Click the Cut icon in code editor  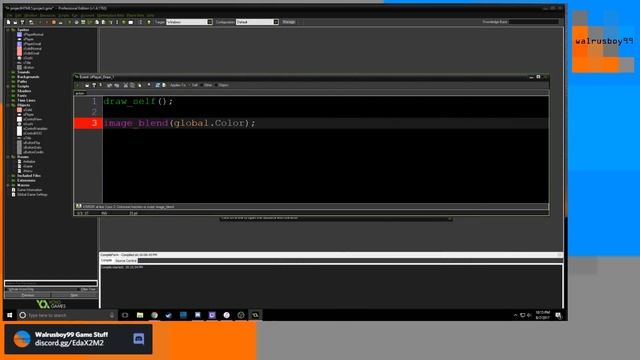125,85
